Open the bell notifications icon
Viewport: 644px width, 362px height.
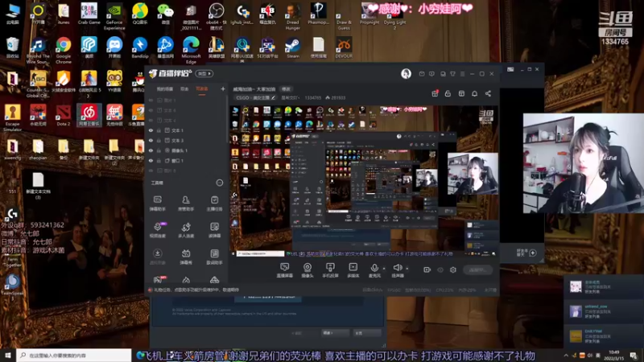pos(474,93)
